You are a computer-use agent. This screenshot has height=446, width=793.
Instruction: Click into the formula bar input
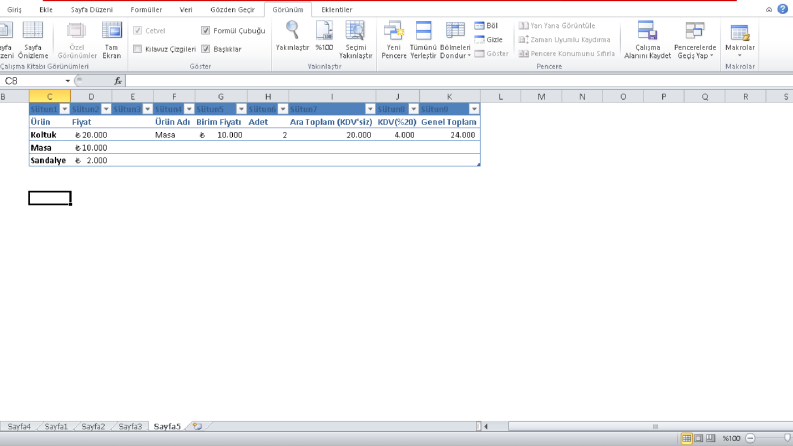click(x=458, y=81)
